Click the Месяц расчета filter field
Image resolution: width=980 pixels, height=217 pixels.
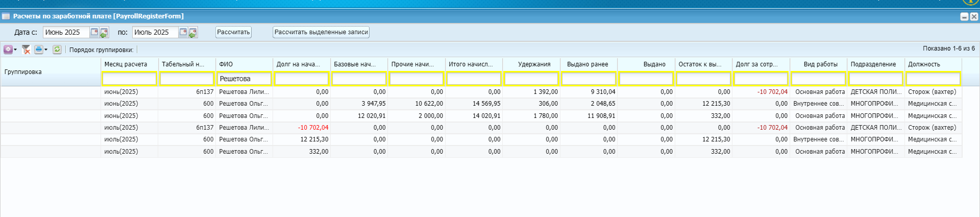pyautogui.click(x=129, y=79)
